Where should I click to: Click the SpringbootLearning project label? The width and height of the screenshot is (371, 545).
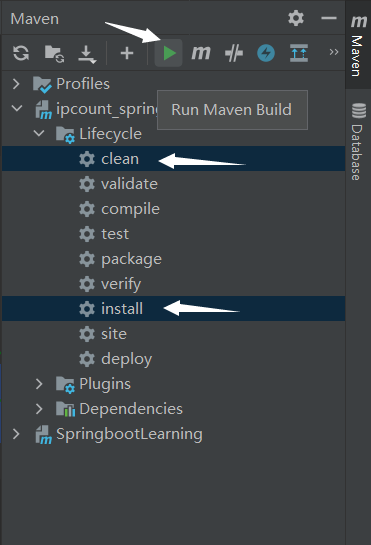click(129, 434)
